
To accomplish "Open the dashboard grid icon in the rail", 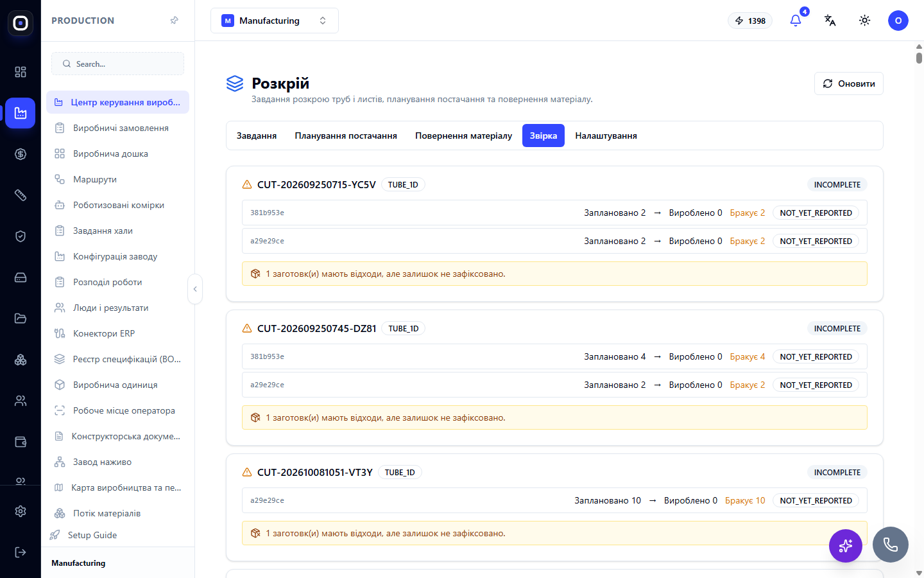I will tap(21, 72).
